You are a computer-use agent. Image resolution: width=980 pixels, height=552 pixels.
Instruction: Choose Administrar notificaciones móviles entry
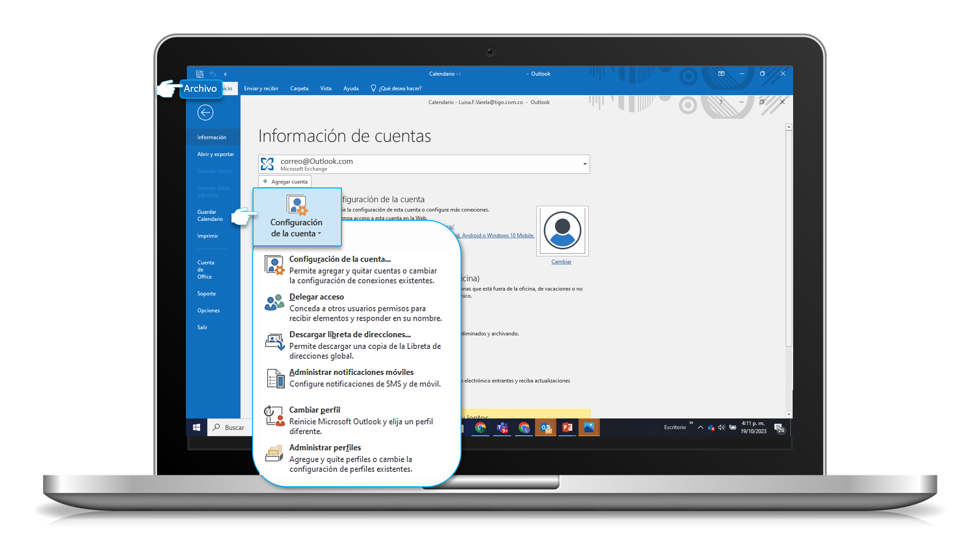[356, 378]
